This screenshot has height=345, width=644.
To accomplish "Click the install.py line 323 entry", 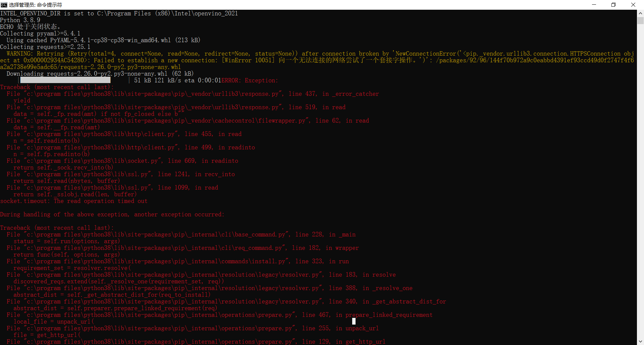I will pyautogui.click(x=178, y=261).
